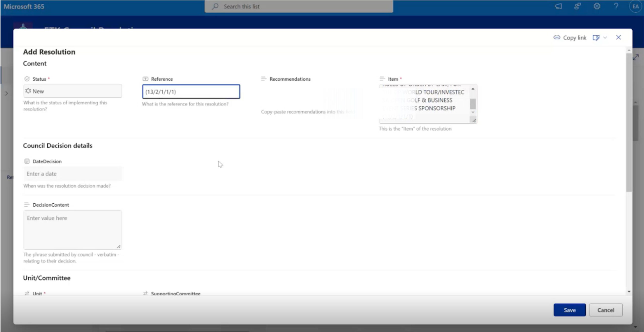The image size is (644, 332).
Task: Click the Search this list box
Action: [x=299, y=7]
